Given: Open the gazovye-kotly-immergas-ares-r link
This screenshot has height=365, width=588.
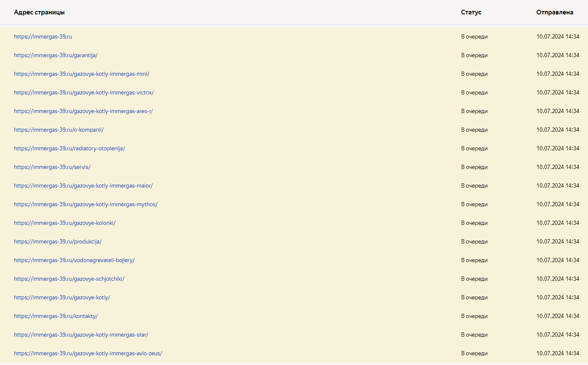Looking at the screenshot, I should pyautogui.click(x=83, y=111).
